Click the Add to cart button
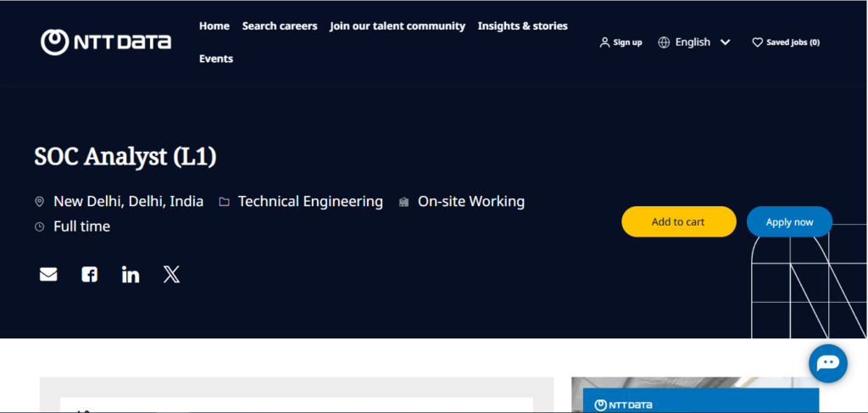868x413 pixels. [679, 222]
